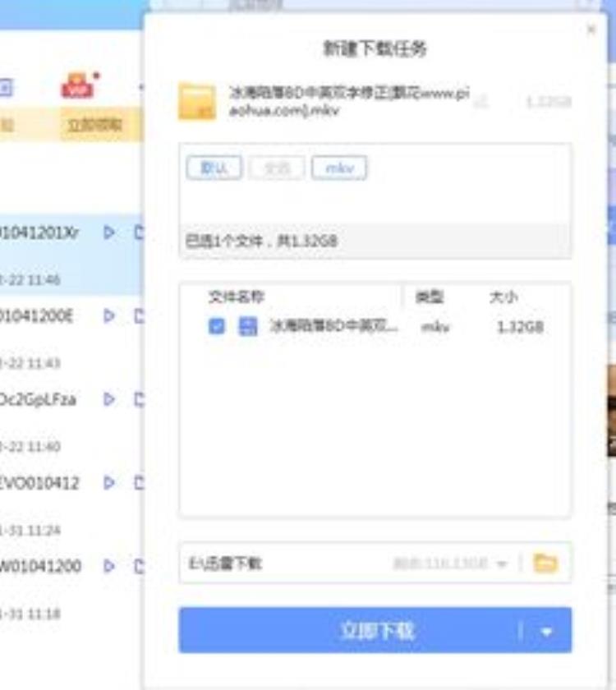Play the Oc2GpLFza task item

109,399
